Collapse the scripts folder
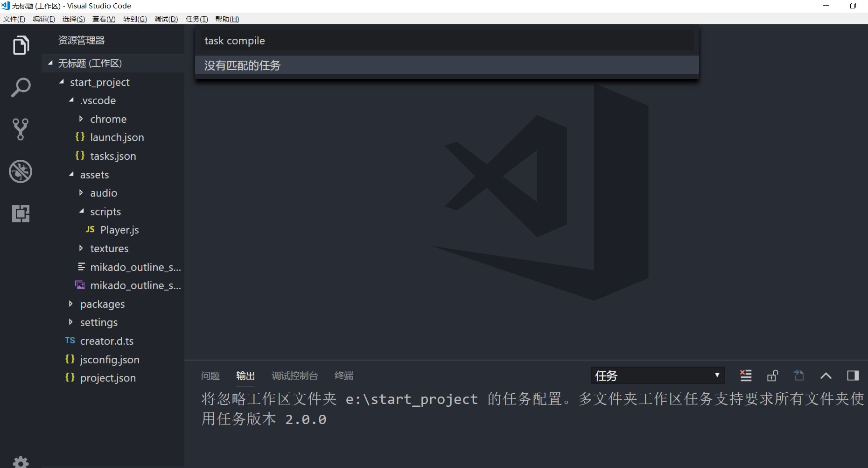The image size is (868, 468). tap(113, 212)
